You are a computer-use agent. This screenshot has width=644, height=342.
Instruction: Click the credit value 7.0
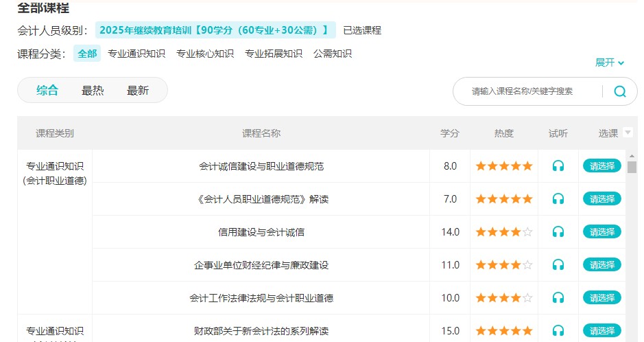450,199
